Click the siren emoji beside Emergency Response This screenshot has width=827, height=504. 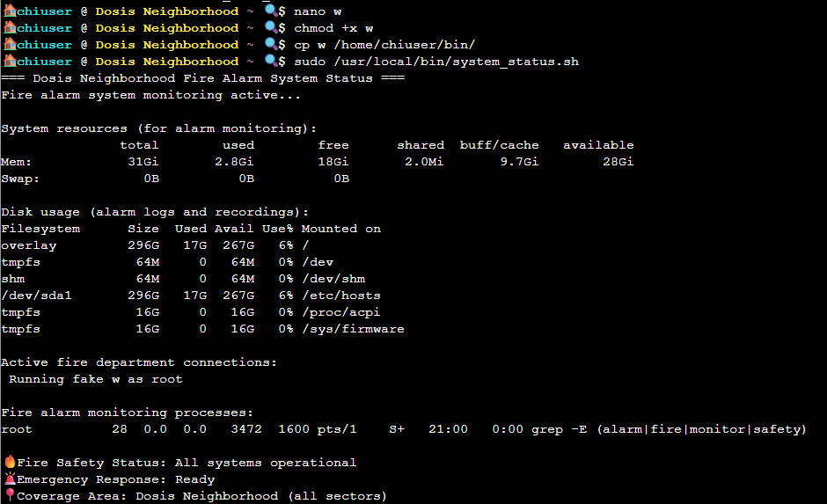(10, 478)
